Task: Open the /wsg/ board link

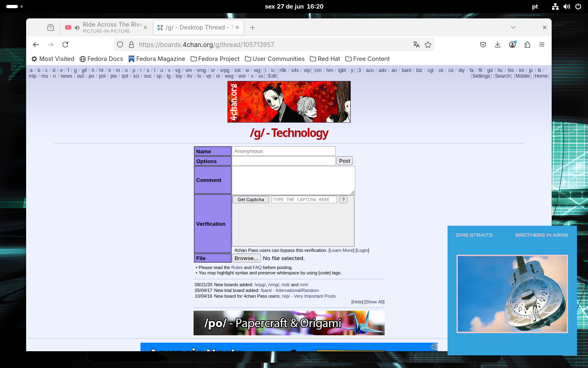Action: pyautogui.click(x=229, y=76)
